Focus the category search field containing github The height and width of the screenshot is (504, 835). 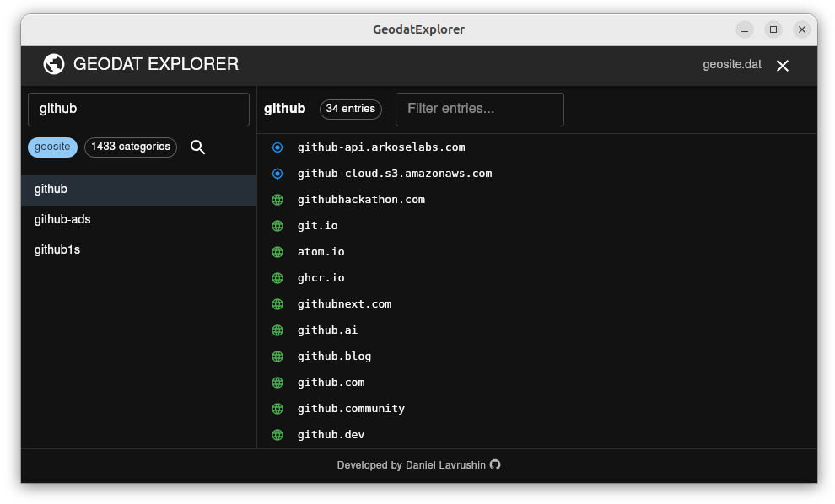[138, 109]
